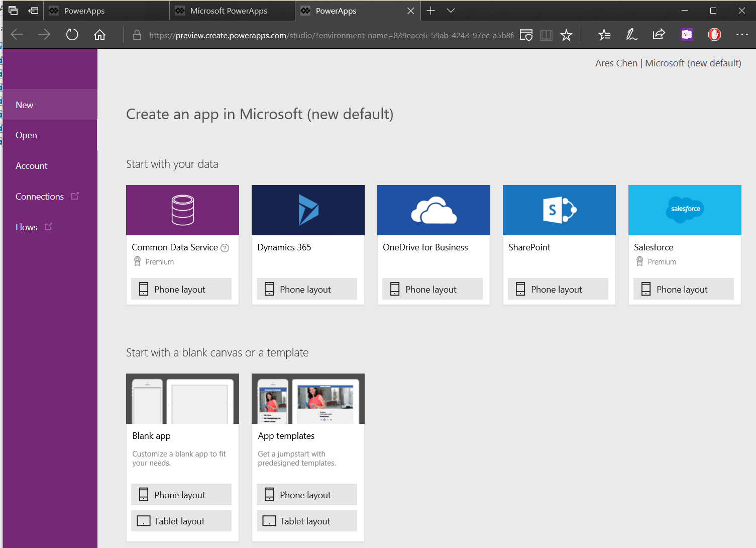Choose the SharePoint tile icon
756x548 pixels.
tap(559, 210)
